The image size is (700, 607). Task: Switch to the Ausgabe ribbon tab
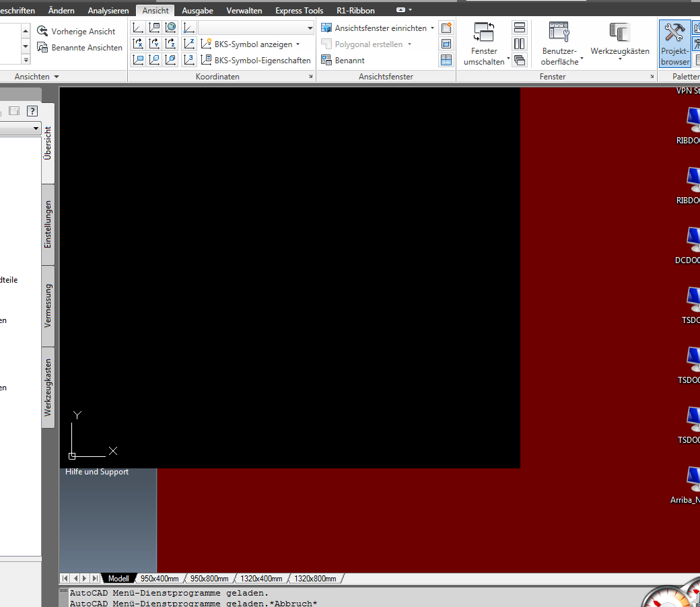coord(197,10)
